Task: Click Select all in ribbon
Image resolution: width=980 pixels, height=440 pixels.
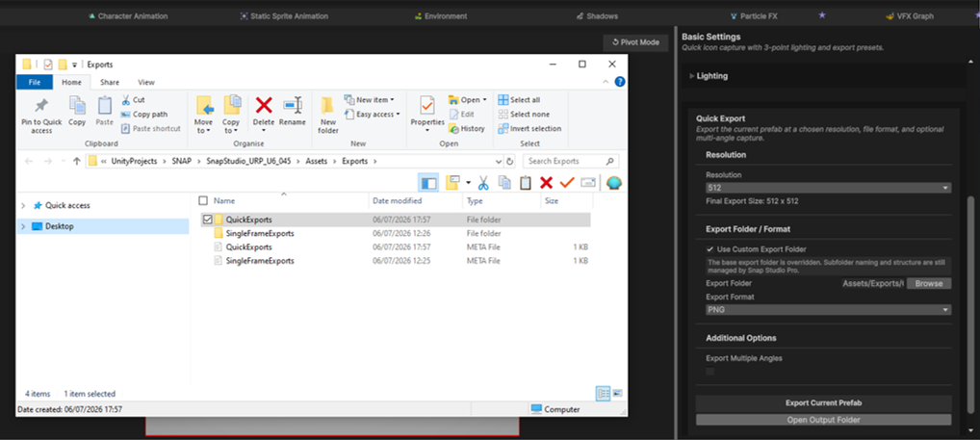Action: pyautogui.click(x=519, y=100)
